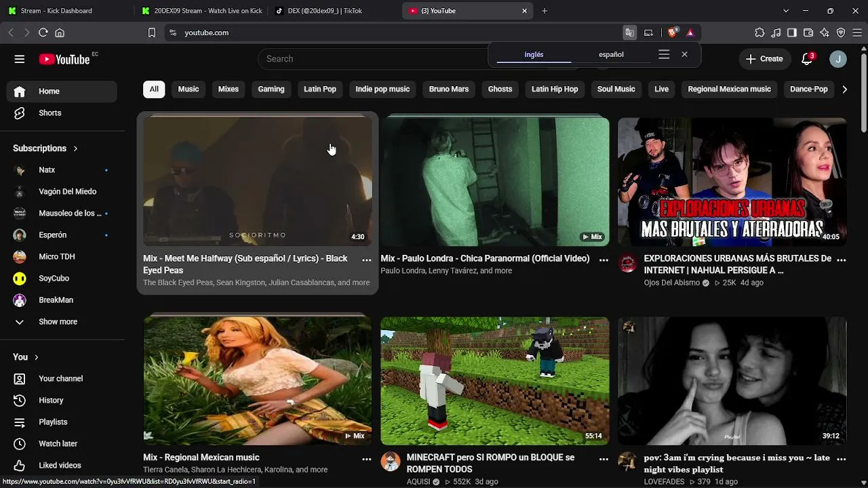Open Playlists in the sidebar
This screenshot has width=868, height=488.
pos(62,422)
